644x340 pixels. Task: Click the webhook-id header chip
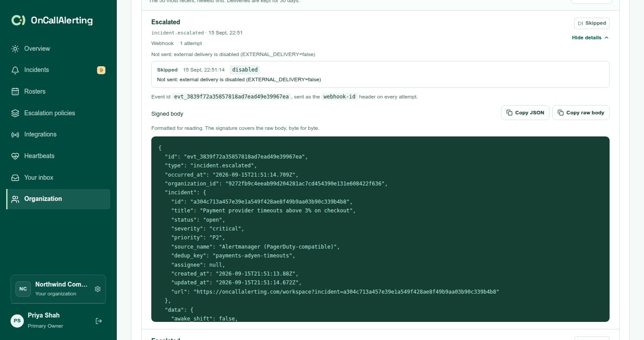(339, 96)
